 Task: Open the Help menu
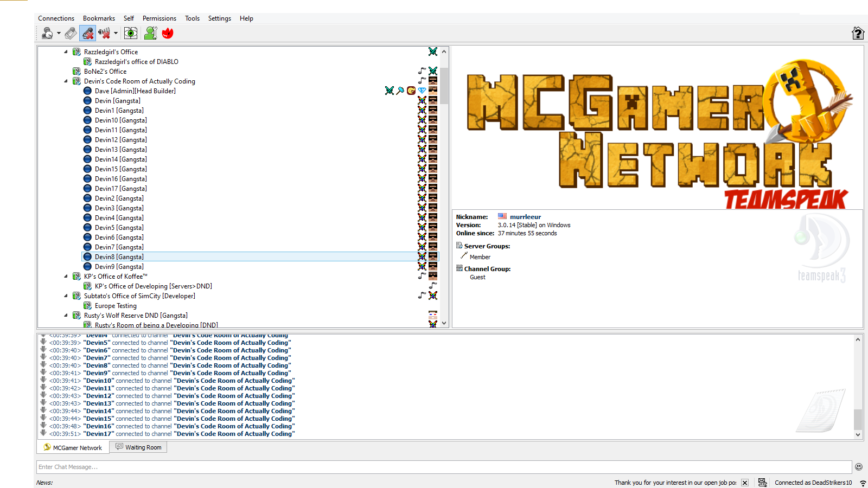246,18
